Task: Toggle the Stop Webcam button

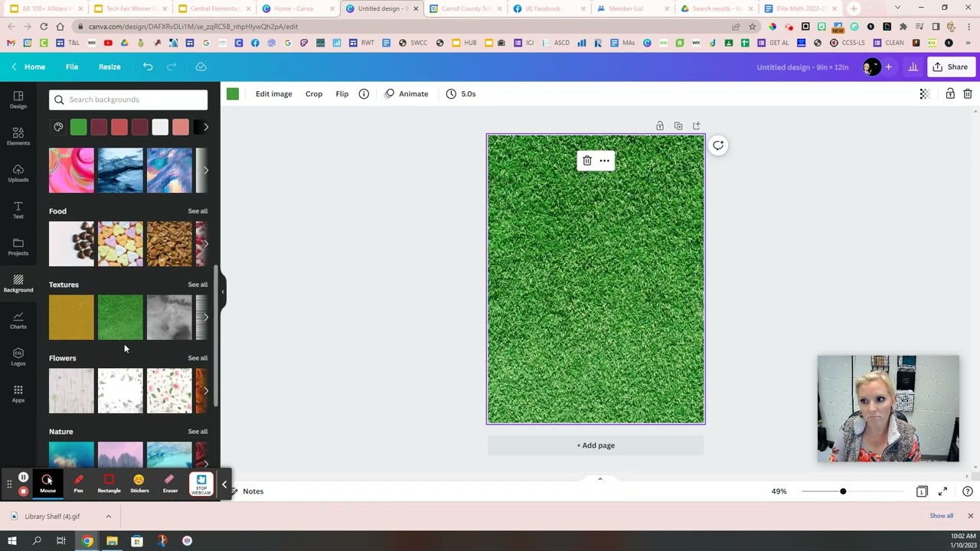Action: tap(201, 484)
